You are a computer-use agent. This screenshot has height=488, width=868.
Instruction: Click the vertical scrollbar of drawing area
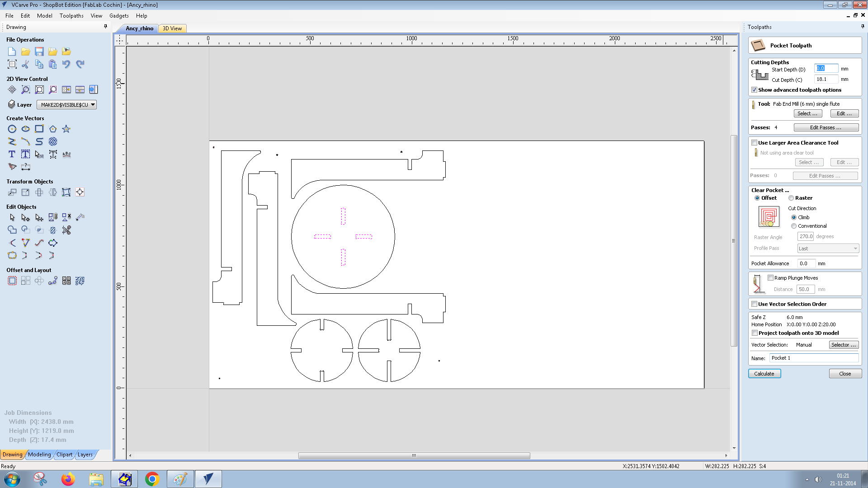pyautogui.click(x=734, y=241)
